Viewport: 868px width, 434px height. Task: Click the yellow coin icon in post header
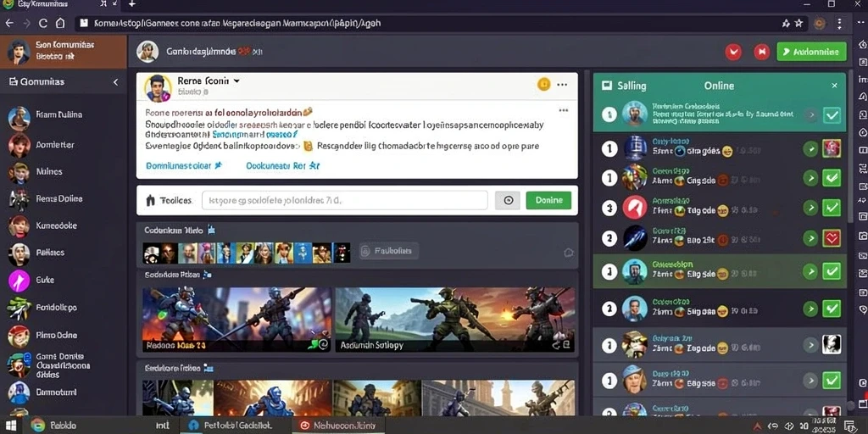tap(543, 84)
